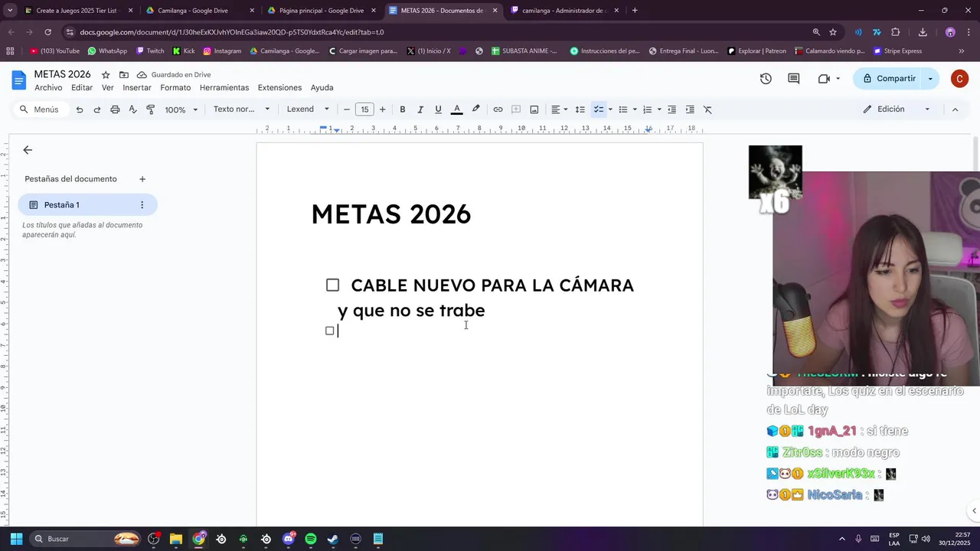Open the Formato menu
980x551 pixels.
point(175,88)
